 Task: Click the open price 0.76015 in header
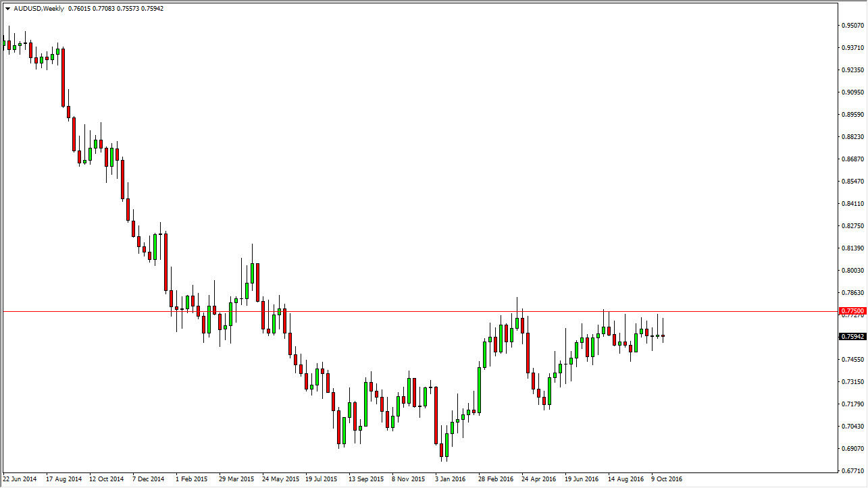pyautogui.click(x=78, y=8)
